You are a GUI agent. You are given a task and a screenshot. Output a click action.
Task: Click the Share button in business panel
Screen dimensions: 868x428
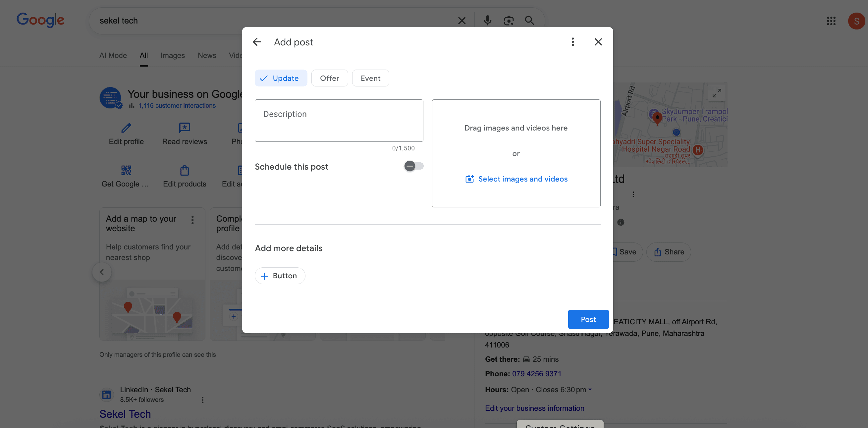(x=669, y=252)
